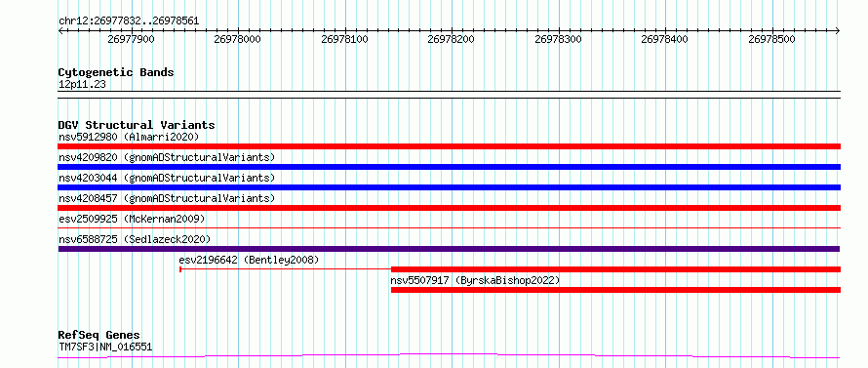Select the red nsv5912980 variant bar
Viewport: 868px width, 368px height.
(x=450, y=146)
